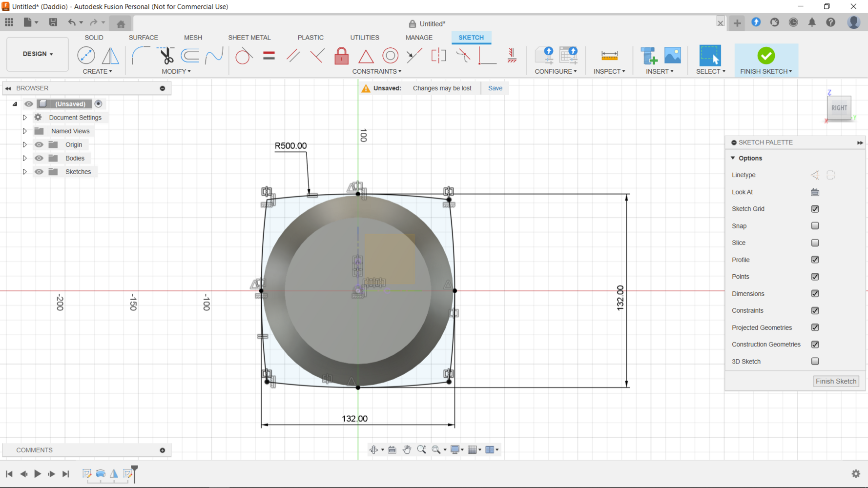
Task: Activate the Pan hand tool
Action: [x=407, y=449]
